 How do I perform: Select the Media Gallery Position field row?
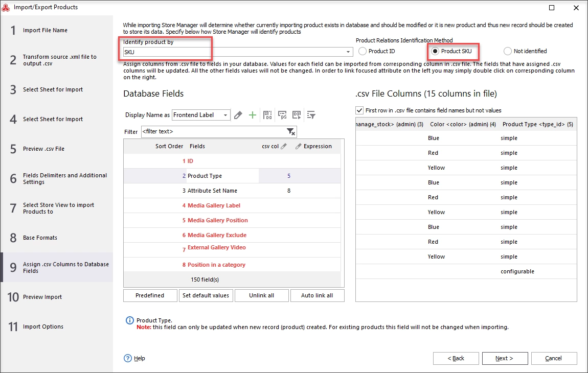pos(232,220)
